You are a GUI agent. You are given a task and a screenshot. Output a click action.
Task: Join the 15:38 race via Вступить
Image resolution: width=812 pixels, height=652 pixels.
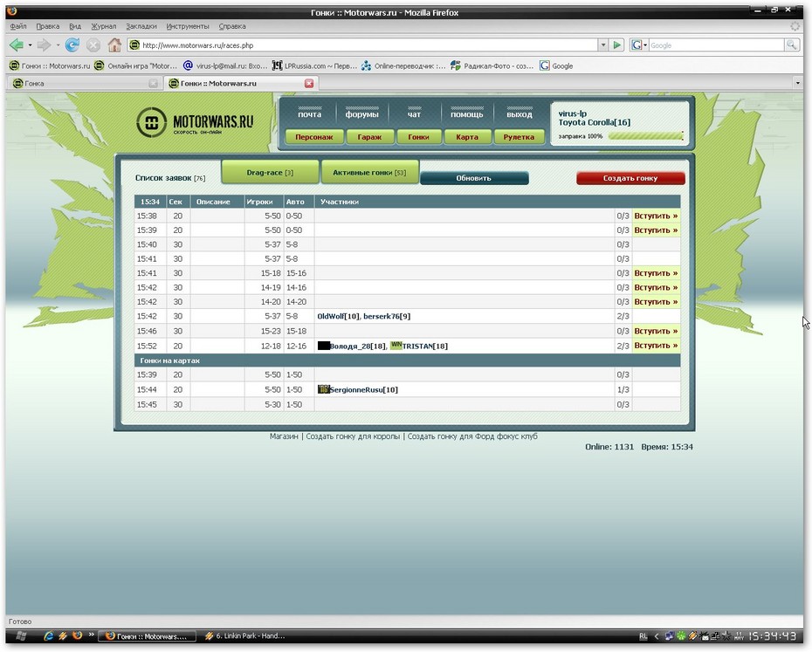click(x=656, y=216)
